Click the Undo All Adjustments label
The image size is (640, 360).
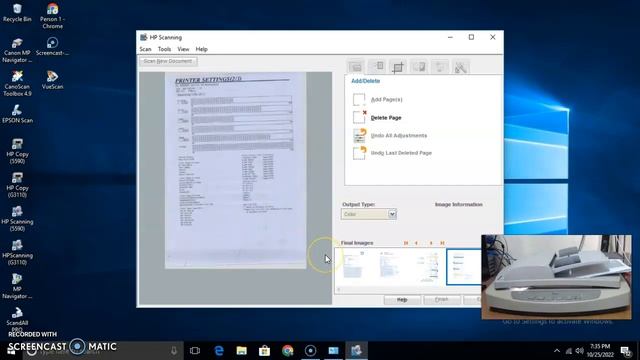(x=399, y=136)
